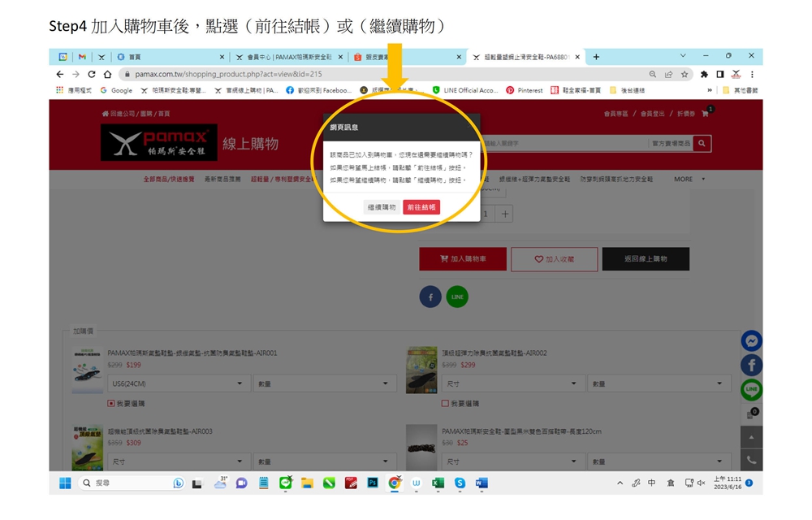Click the 繼續購物 continue shopping button
The image size is (812, 520).
coord(382,207)
